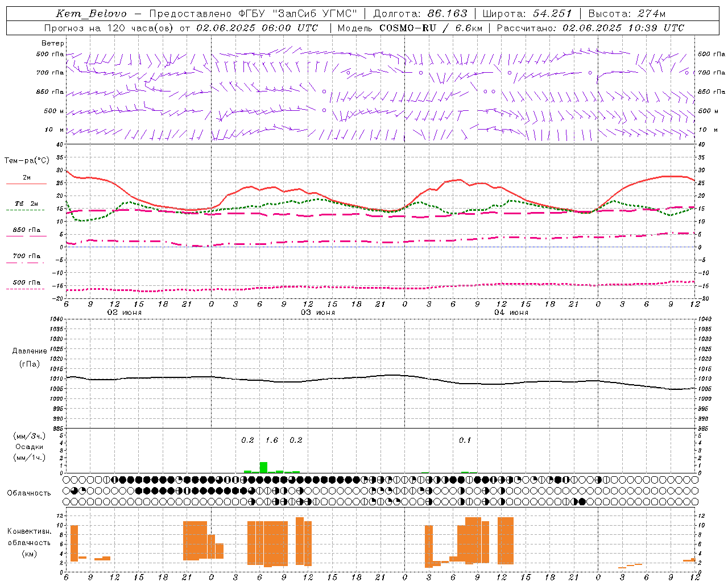This screenshot has width=728, height=582.
Task: Click the calculation time 02.06.2025 10:39 UTC
Action: (623, 28)
